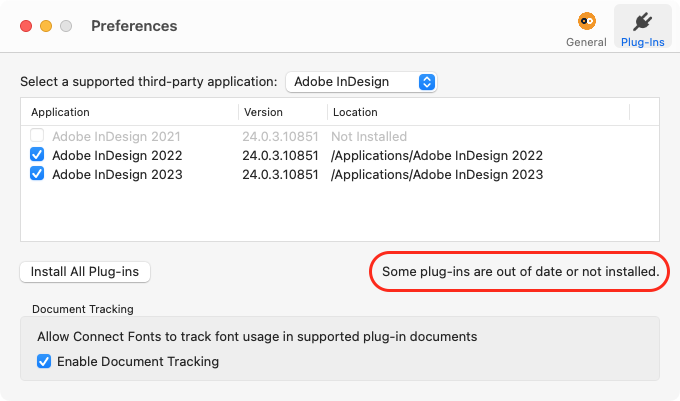
Task: Click the Allow Connect Fonts tracking description
Action: 257,337
